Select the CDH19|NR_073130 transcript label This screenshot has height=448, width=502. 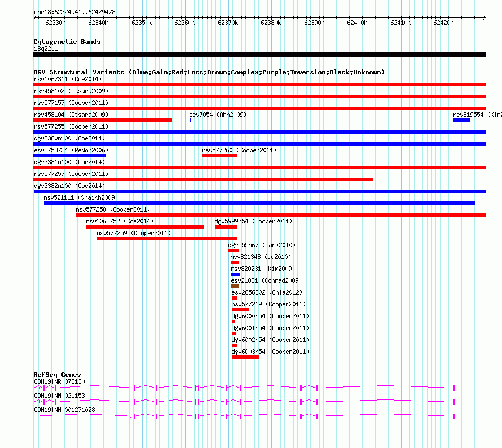pyautogui.click(x=60, y=382)
